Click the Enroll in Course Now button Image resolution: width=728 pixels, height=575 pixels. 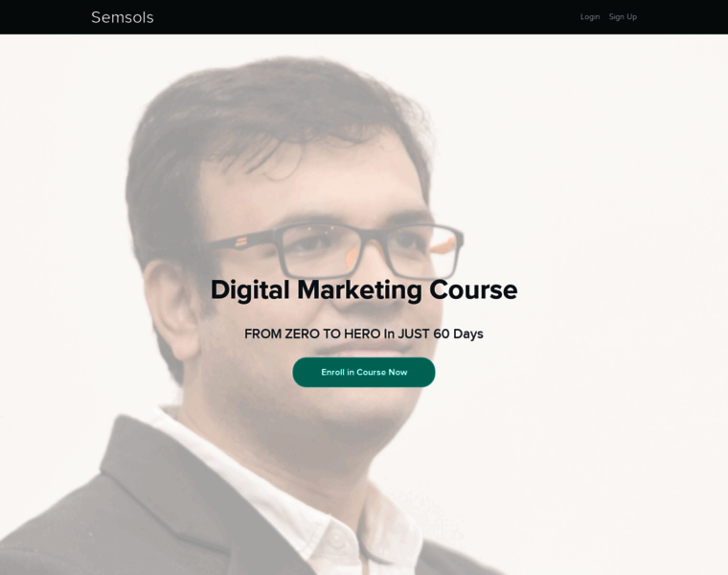tap(364, 372)
